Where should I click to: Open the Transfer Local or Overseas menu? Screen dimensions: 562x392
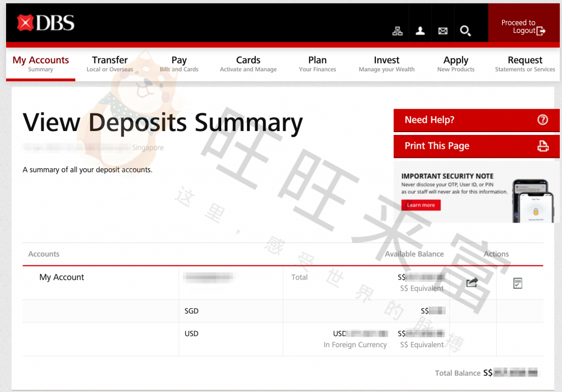point(110,64)
